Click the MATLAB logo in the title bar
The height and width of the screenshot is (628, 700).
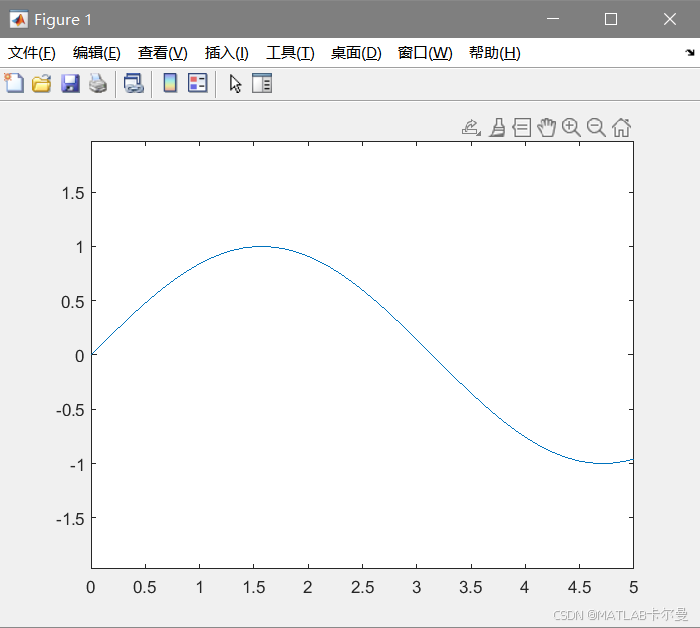pos(19,19)
